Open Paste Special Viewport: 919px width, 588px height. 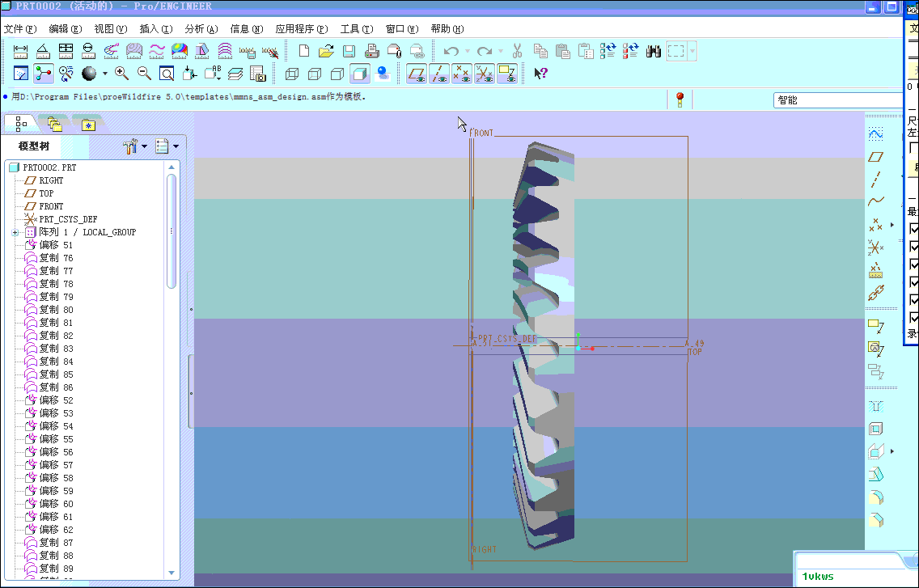pyautogui.click(x=586, y=51)
